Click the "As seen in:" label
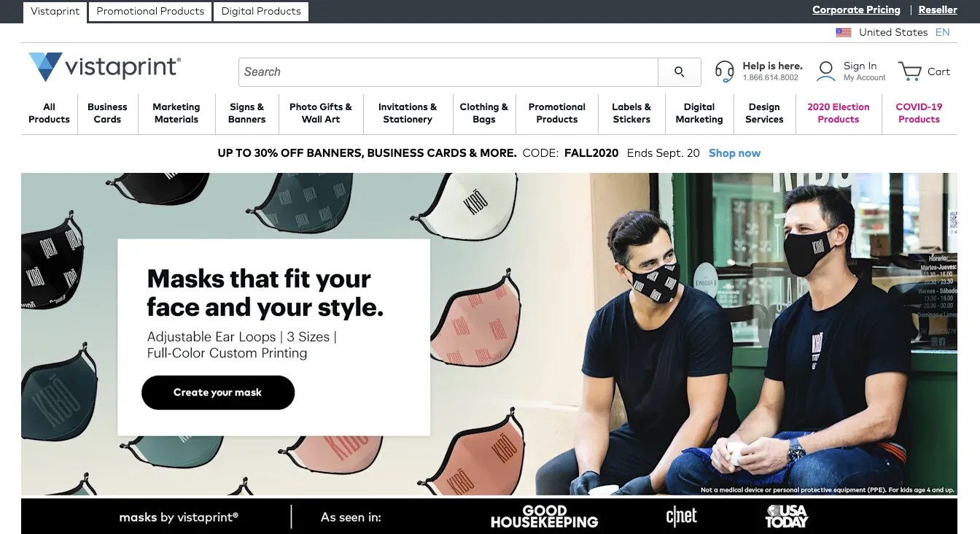 tap(351, 517)
